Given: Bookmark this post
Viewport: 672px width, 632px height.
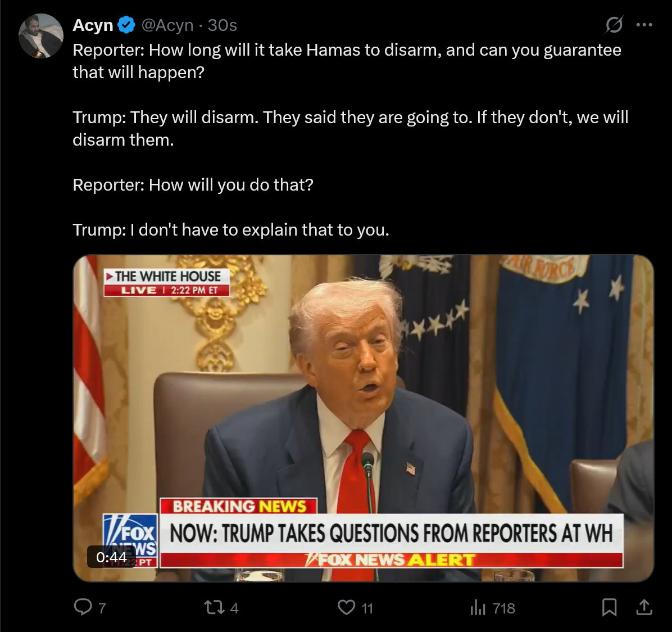Looking at the screenshot, I should coord(609,607).
